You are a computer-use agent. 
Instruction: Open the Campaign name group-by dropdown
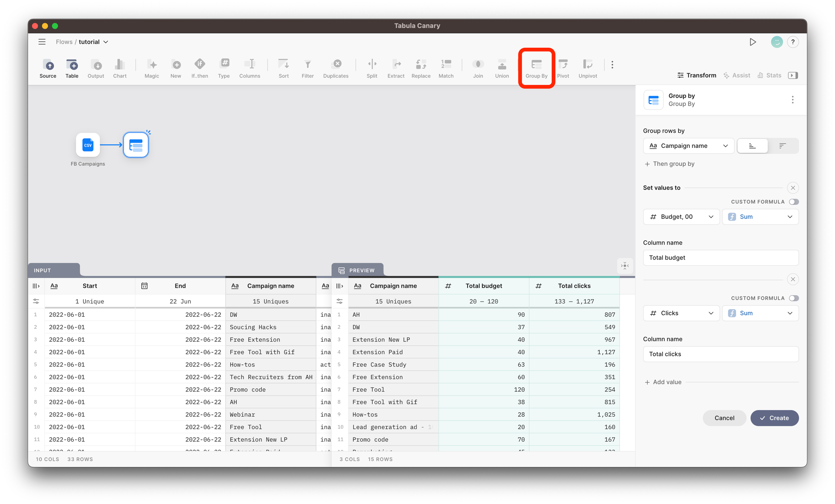coord(688,146)
